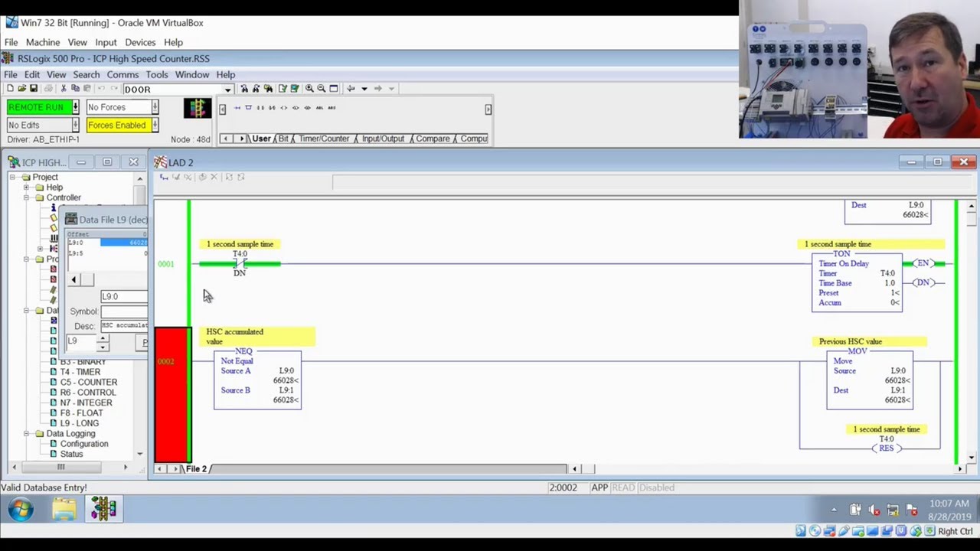Click the L9:0 address field
Viewport: 980px width, 551px height.
pos(124,296)
